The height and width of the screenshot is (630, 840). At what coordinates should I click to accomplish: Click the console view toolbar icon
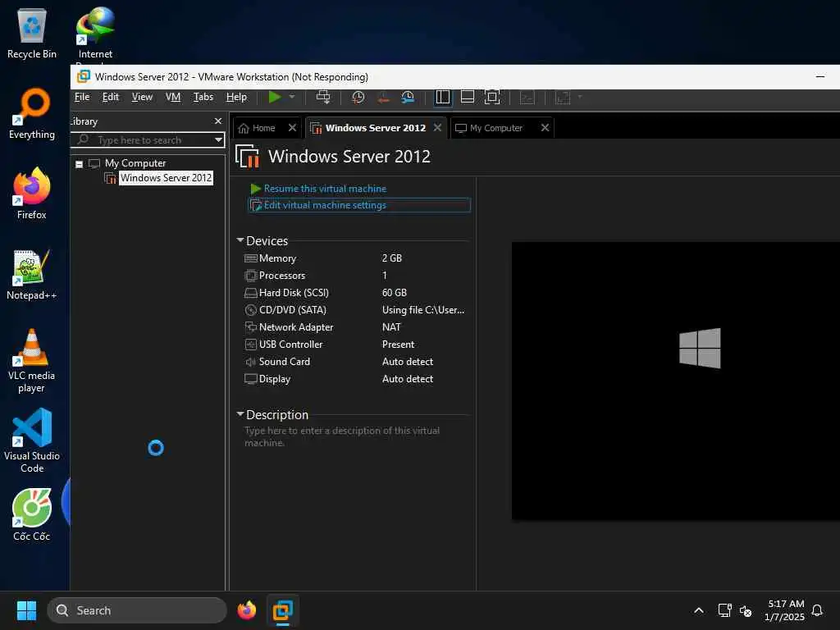click(527, 97)
